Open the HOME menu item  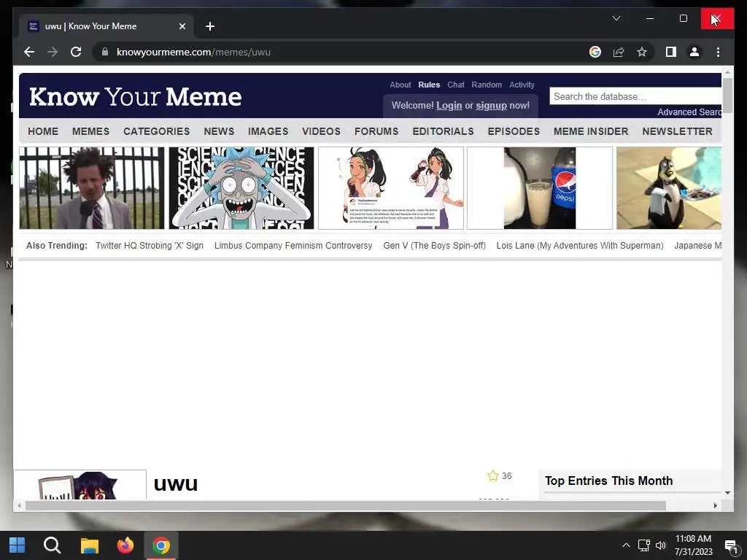click(43, 131)
